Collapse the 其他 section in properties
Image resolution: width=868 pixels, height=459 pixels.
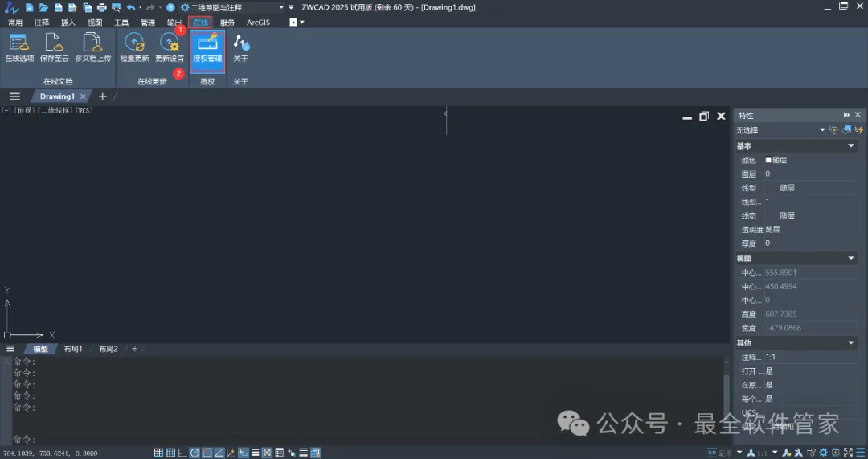pos(851,343)
